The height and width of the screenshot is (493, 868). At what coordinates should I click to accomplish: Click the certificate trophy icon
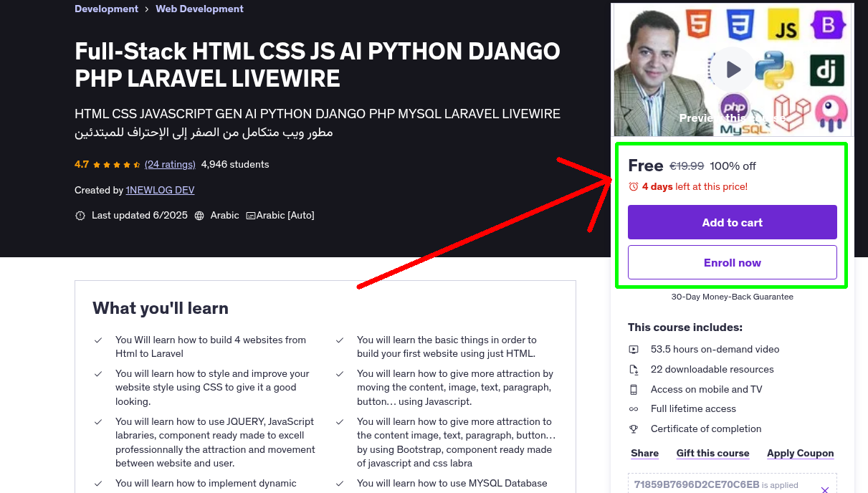[634, 429]
